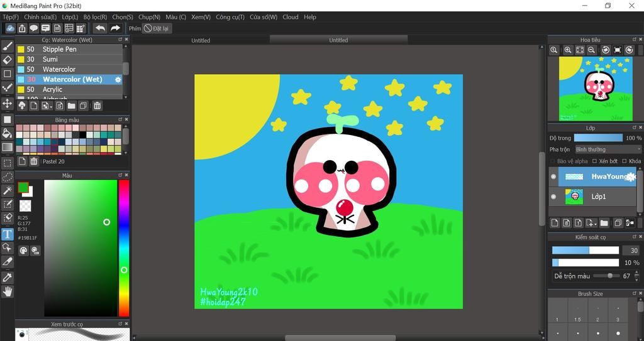
Task: Select the Brush tool in left toolbar
Action: (x=7, y=46)
